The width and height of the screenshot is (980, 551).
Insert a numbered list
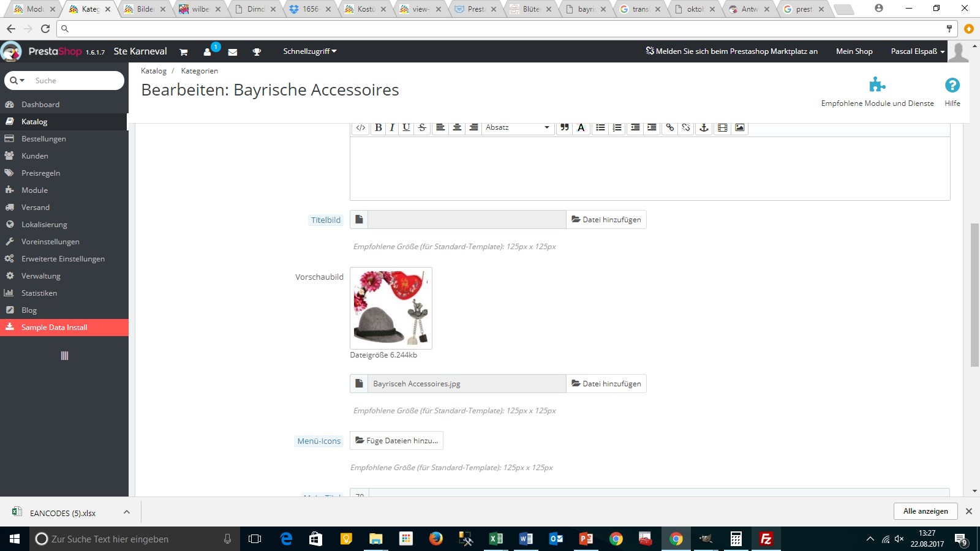pyautogui.click(x=617, y=127)
